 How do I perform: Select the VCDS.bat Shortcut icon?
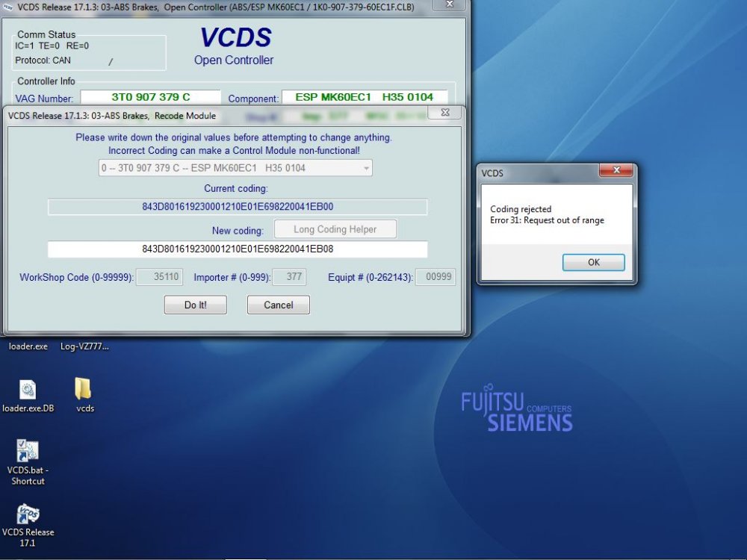point(28,462)
